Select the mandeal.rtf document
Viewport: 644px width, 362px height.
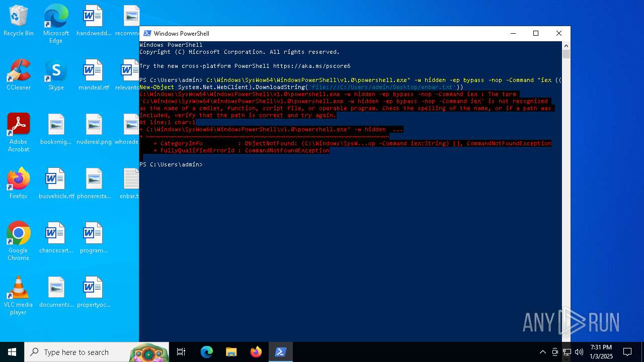pyautogui.click(x=94, y=75)
